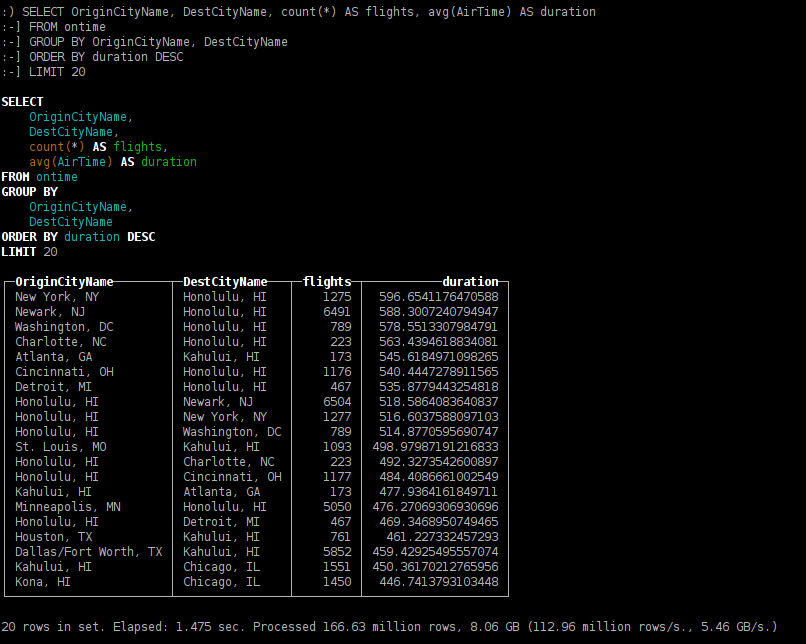This screenshot has width=806, height=644.
Task: Select origin 'Atlanta, GA' row cell
Action: pos(53,357)
